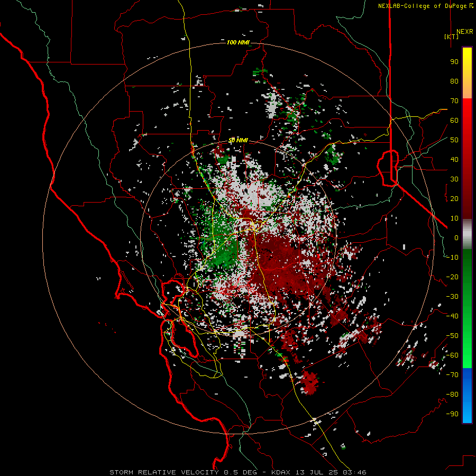The height and width of the screenshot is (476, 476).
Task: Click the 50 value on velocity scale
Action: click(x=454, y=140)
